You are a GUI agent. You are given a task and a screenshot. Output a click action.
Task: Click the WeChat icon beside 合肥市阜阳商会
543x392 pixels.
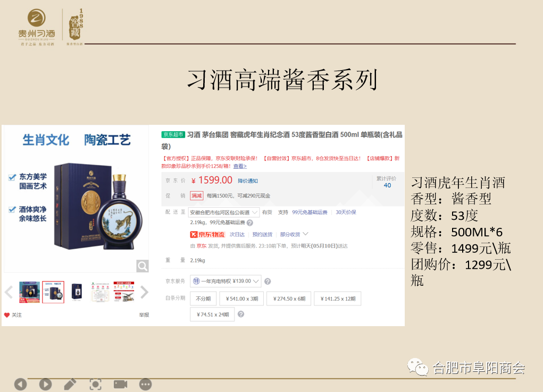(x=417, y=367)
